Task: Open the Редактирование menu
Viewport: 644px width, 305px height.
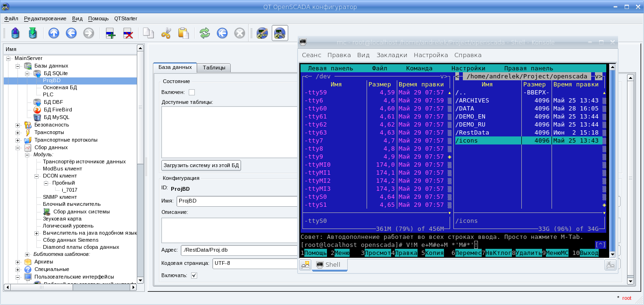Action: 45,18
